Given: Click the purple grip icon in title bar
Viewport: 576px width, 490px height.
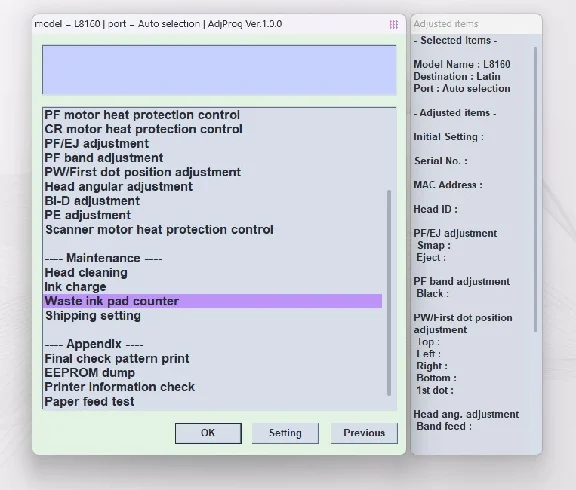Looking at the screenshot, I should (394, 24).
